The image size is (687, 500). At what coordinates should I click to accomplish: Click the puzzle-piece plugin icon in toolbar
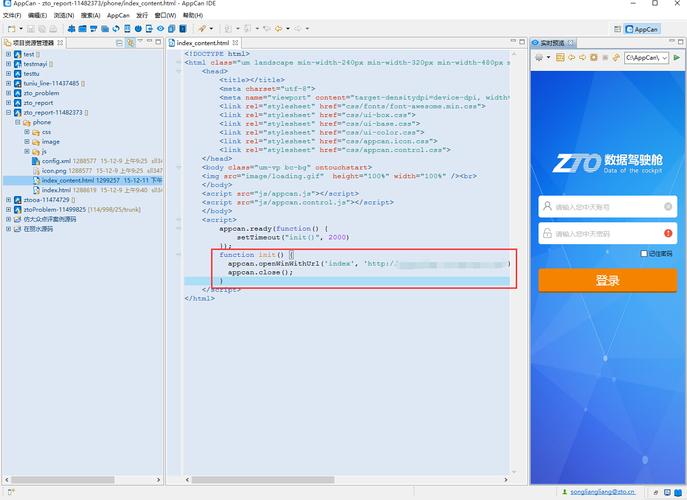[71, 29]
